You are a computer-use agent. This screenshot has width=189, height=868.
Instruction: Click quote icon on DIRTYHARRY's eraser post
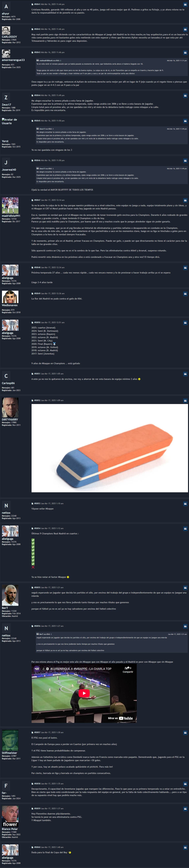point(185,401)
